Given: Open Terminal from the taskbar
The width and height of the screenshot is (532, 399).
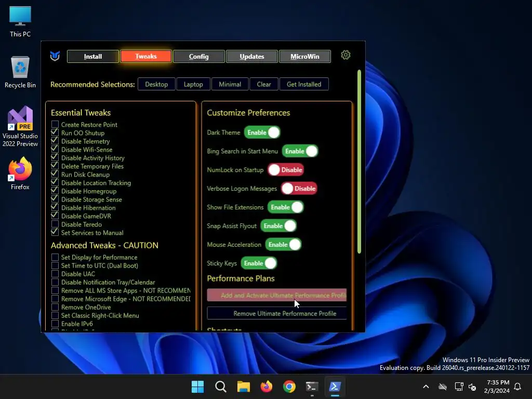Looking at the screenshot, I should (x=312, y=387).
